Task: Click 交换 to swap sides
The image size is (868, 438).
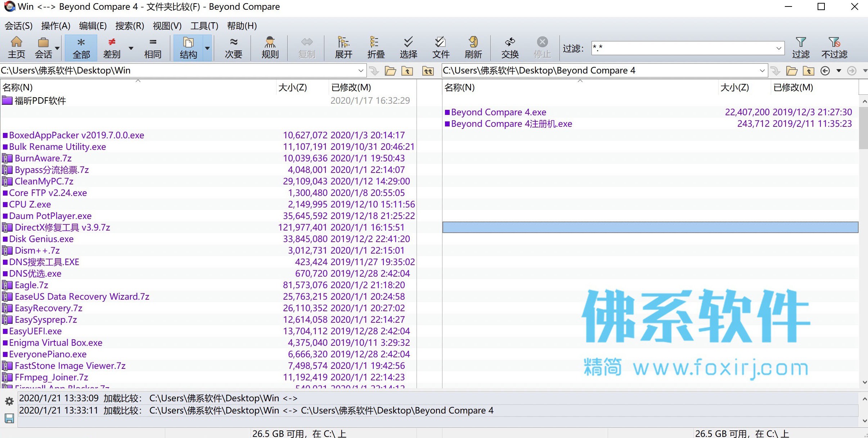Action: click(510, 48)
